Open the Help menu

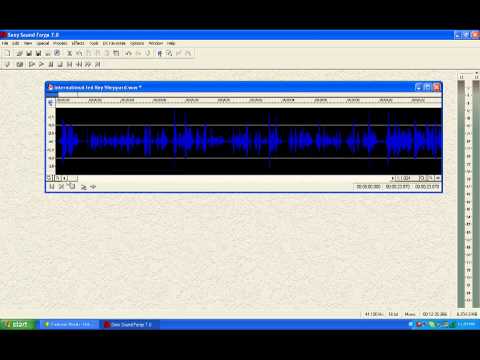[x=171, y=43]
